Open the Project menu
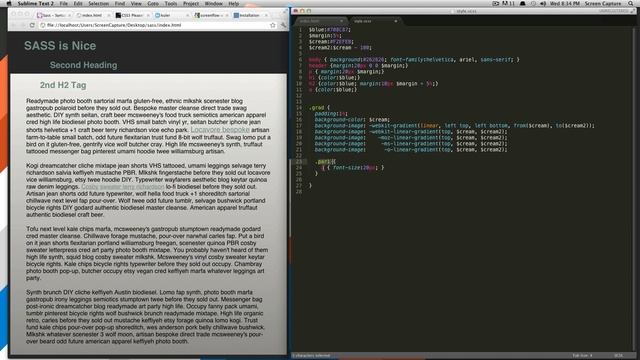Viewport: 640px width, 360px height. tap(191, 3)
